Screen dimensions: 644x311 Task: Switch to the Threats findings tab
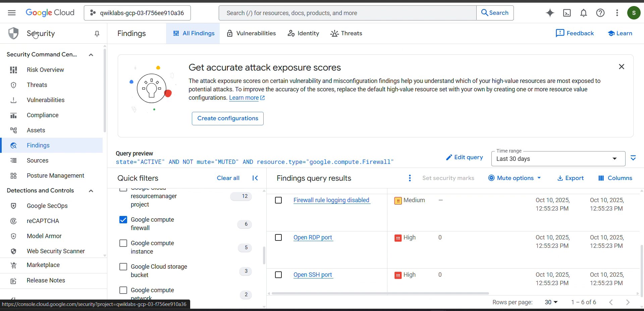click(x=346, y=33)
